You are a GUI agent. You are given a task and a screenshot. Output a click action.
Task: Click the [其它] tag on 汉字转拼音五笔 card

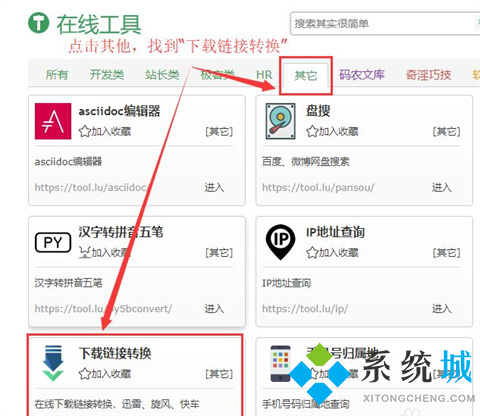pyautogui.click(x=219, y=253)
